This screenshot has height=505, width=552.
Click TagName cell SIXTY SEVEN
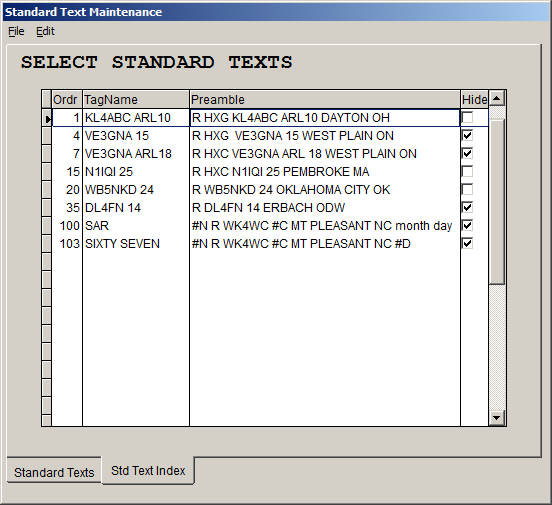[x=136, y=243]
